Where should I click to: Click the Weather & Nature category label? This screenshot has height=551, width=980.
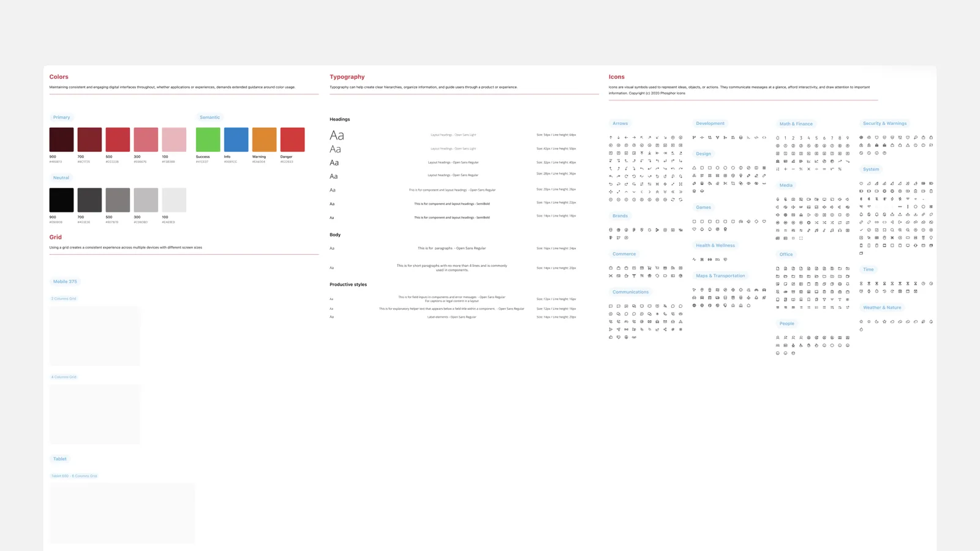tap(882, 308)
